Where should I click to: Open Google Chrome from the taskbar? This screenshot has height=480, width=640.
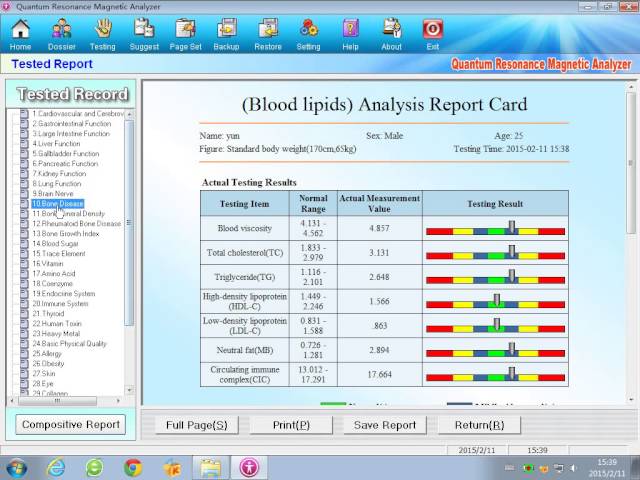[133, 468]
